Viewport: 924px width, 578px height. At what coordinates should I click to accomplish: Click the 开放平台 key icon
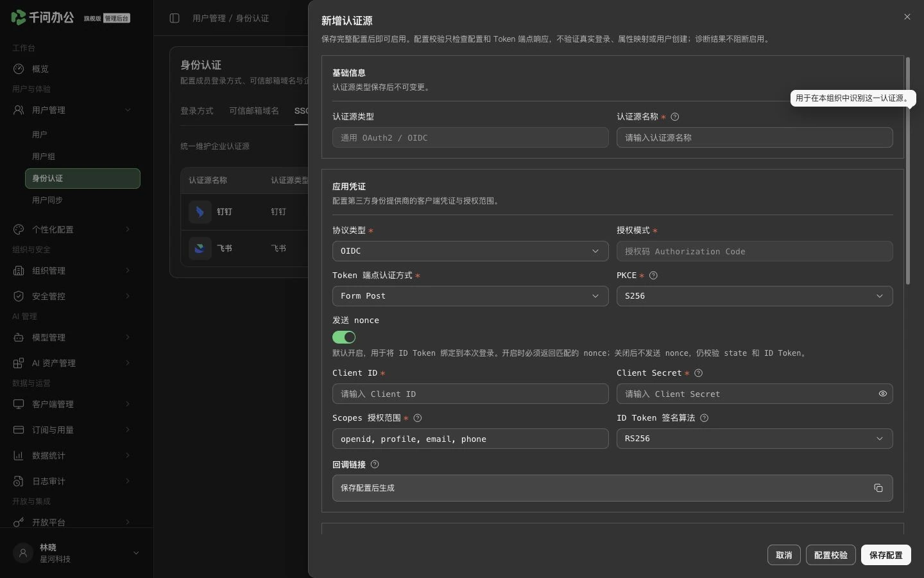click(x=19, y=522)
